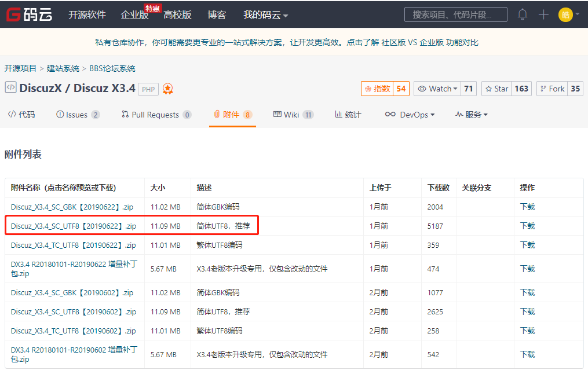
Task: Click the PHP language tag
Action: click(x=148, y=90)
